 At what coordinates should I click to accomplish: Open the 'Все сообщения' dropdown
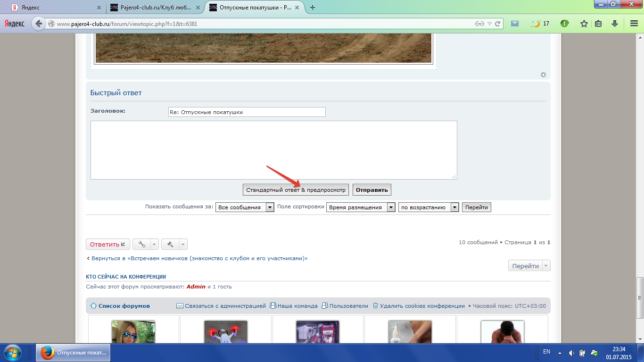tap(270, 207)
